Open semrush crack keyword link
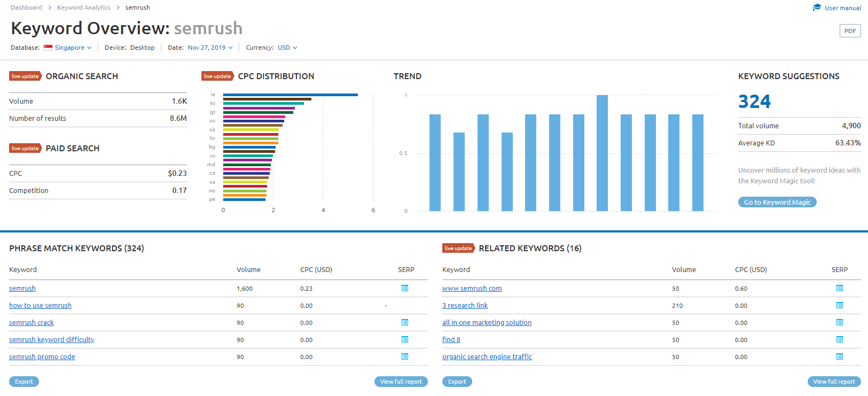868x396 pixels. pos(32,323)
